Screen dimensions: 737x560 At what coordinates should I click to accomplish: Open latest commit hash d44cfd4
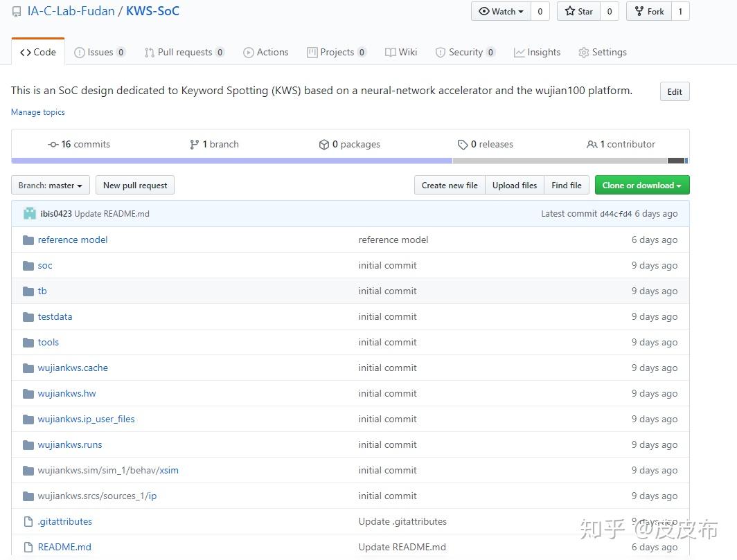616,214
